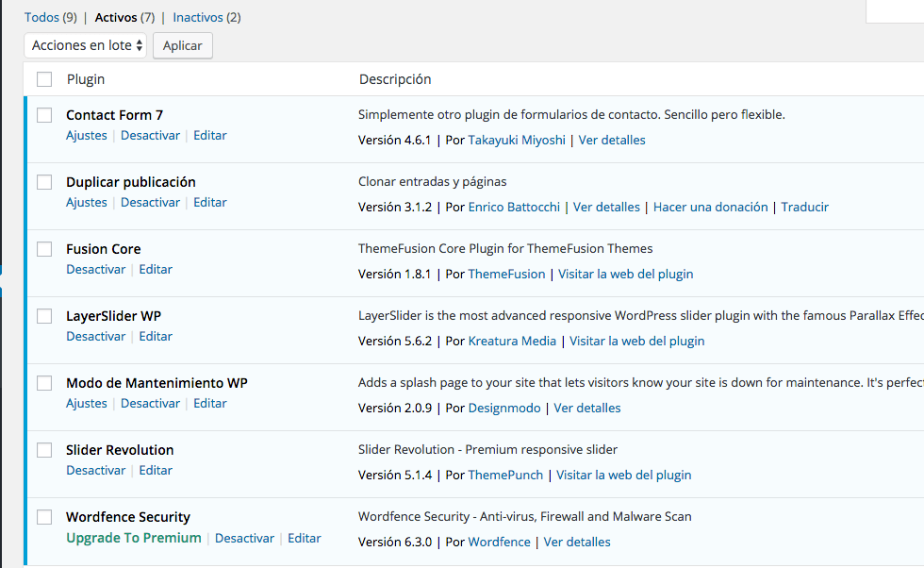Ver detalles of Modo de Mantenimiento WP
The image size is (924, 568).
tap(586, 409)
